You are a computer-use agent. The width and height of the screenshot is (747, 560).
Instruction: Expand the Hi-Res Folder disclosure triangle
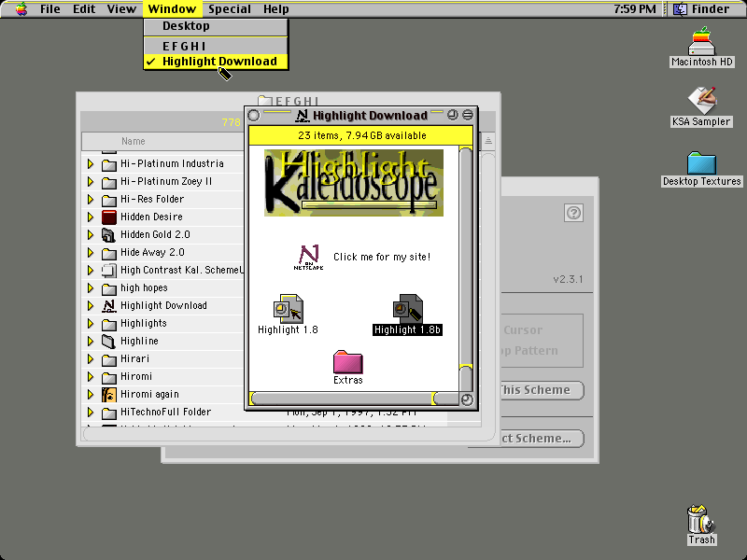click(x=91, y=199)
